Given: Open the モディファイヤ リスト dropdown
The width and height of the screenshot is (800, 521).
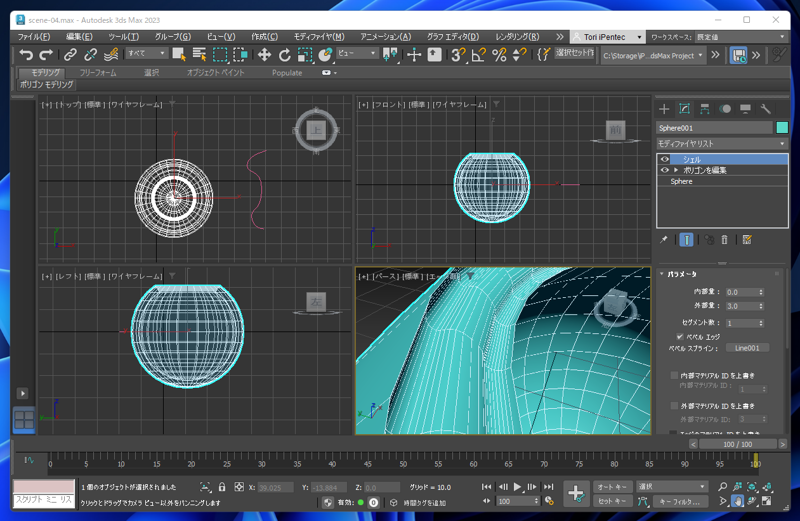Looking at the screenshot, I should pyautogui.click(x=722, y=143).
